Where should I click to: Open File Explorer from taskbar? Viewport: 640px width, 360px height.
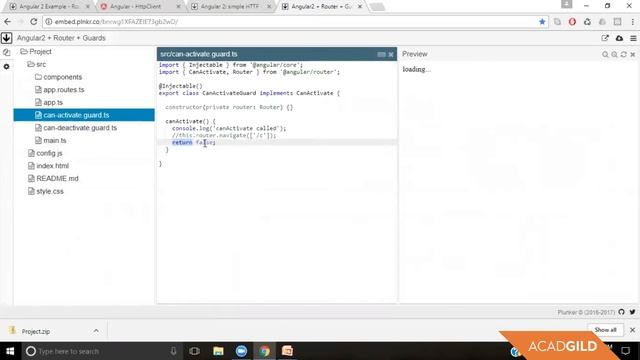click(218, 351)
